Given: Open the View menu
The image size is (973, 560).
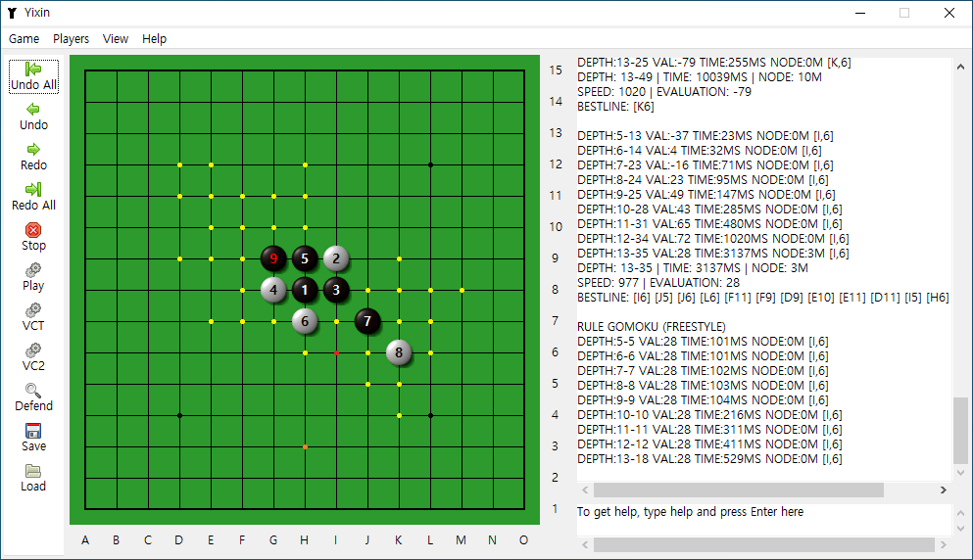Looking at the screenshot, I should point(116,38).
